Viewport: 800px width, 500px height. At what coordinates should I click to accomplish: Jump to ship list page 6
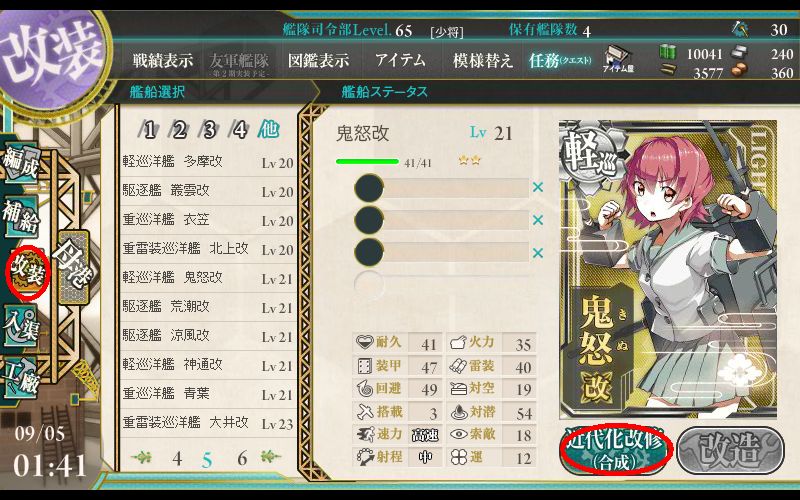tap(242, 458)
